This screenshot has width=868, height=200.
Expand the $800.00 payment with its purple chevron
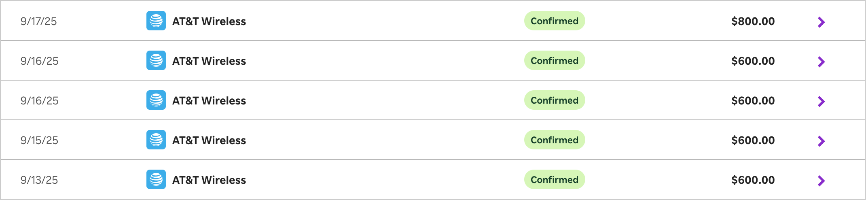tap(821, 22)
